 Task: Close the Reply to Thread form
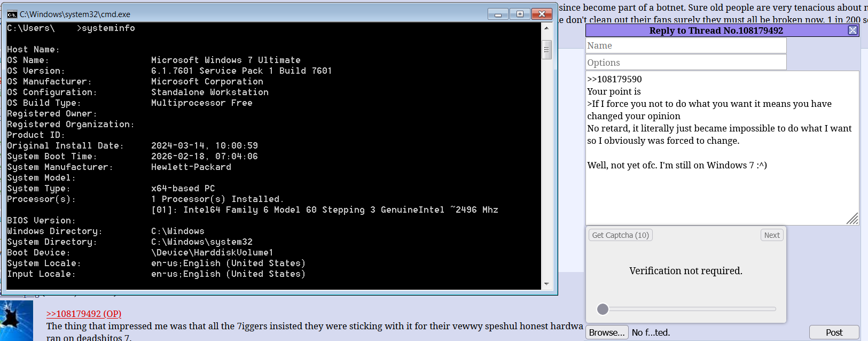tap(853, 30)
